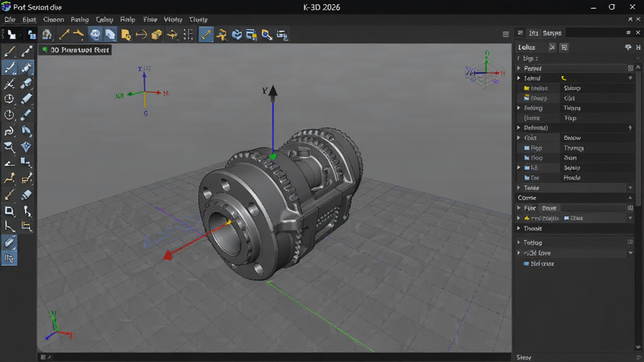Activate the hand tool in the left toolbox
This screenshot has height=362, width=644.
[9, 258]
